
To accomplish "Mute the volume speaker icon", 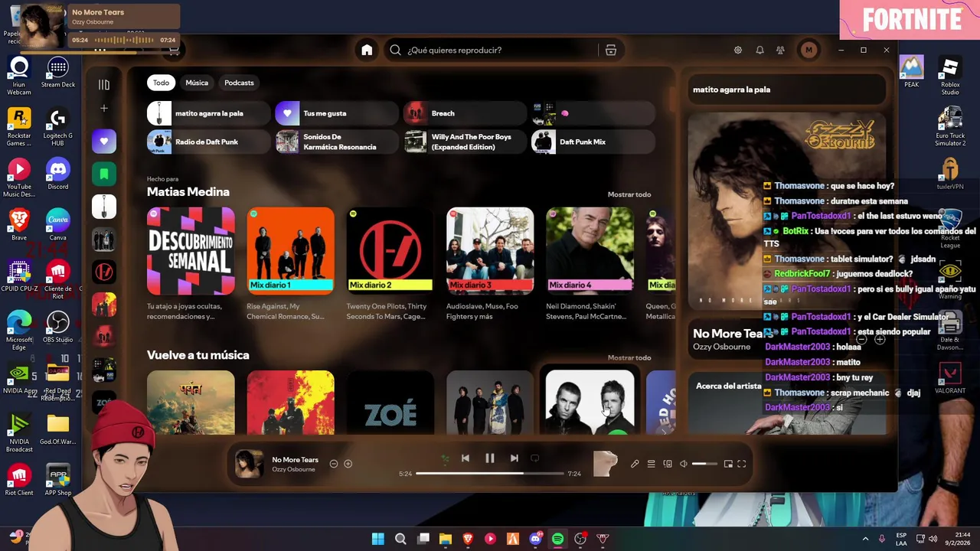I will point(684,464).
